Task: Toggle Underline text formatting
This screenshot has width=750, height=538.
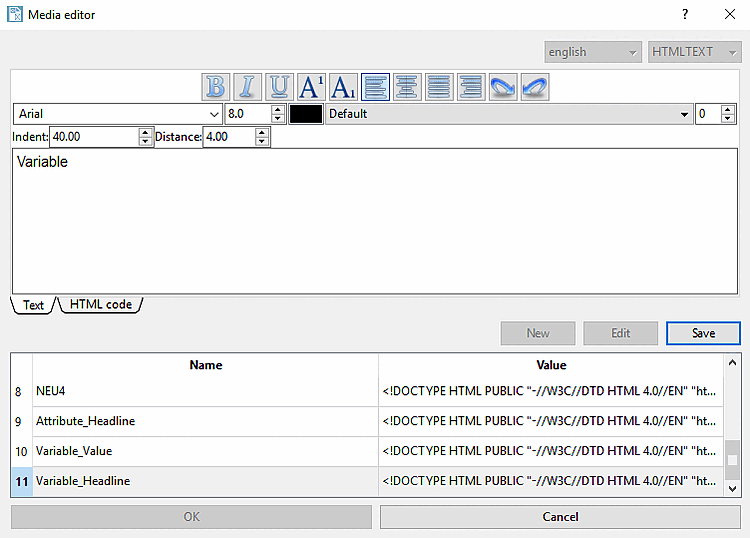Action: [279, 87]
